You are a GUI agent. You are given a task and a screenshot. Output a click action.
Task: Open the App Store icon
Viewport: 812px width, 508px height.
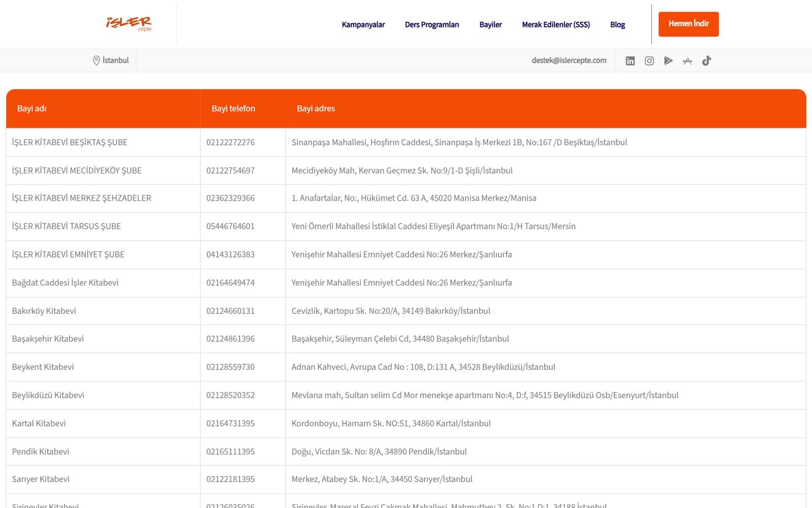pos(687,61)
